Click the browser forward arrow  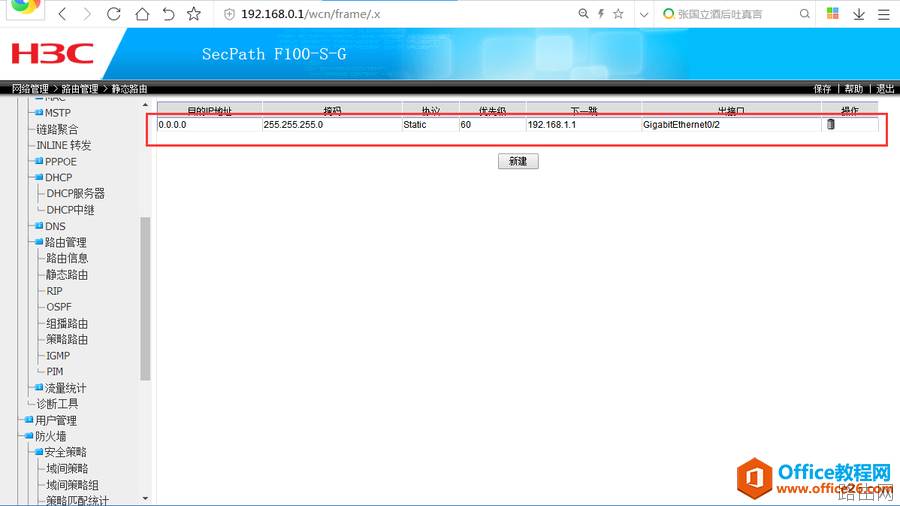[x=87, y=14]
